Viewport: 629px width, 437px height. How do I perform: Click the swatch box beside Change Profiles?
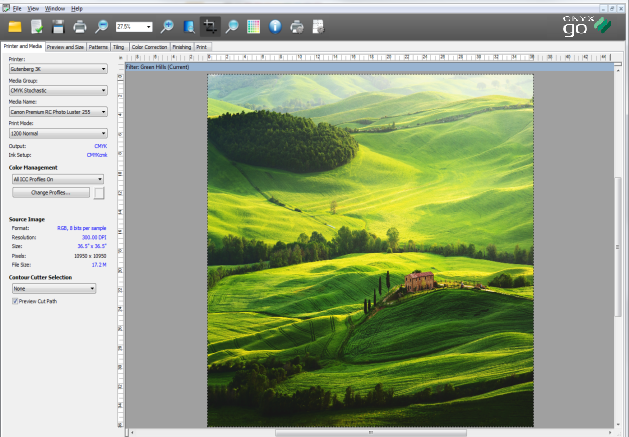coord(99,192)
